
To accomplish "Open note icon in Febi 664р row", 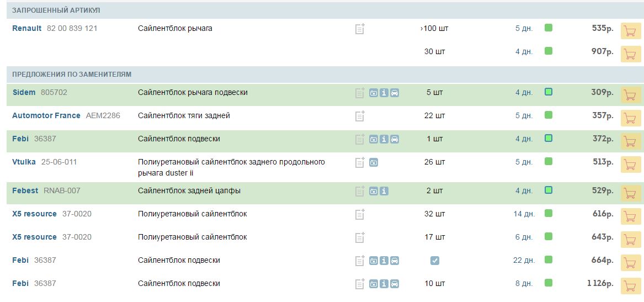I will point(360,261).
